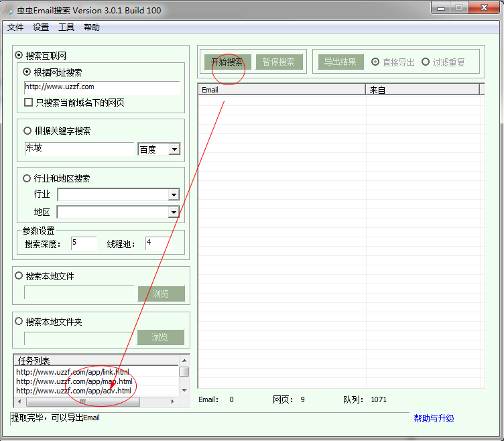Image resolution: width=504 pixels, height=441 pixels.
Task: Click the 线程池 value field
Action: tap(158, 243)
